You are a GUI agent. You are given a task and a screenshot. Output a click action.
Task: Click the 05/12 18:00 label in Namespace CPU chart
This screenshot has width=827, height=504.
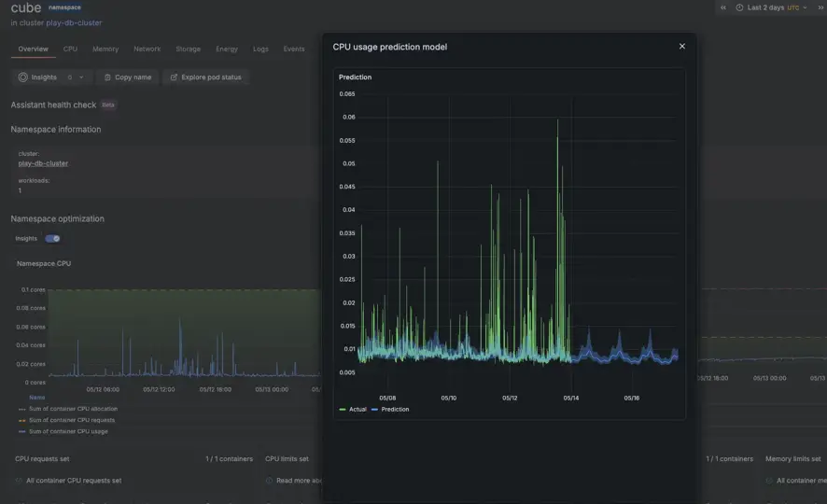pyautogui.click(x=216, y=389)
